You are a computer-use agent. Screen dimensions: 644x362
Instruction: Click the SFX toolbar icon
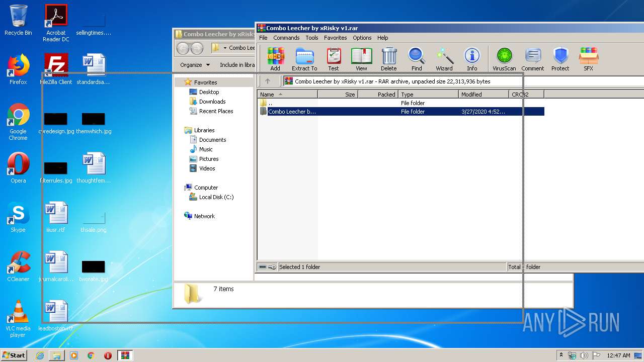588,59
